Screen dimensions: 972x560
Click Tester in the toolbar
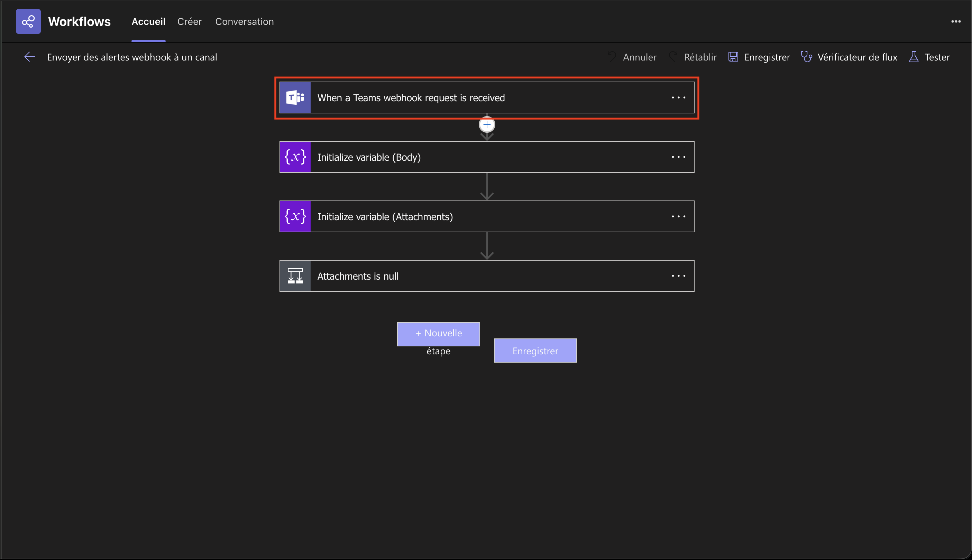(929, 57)
